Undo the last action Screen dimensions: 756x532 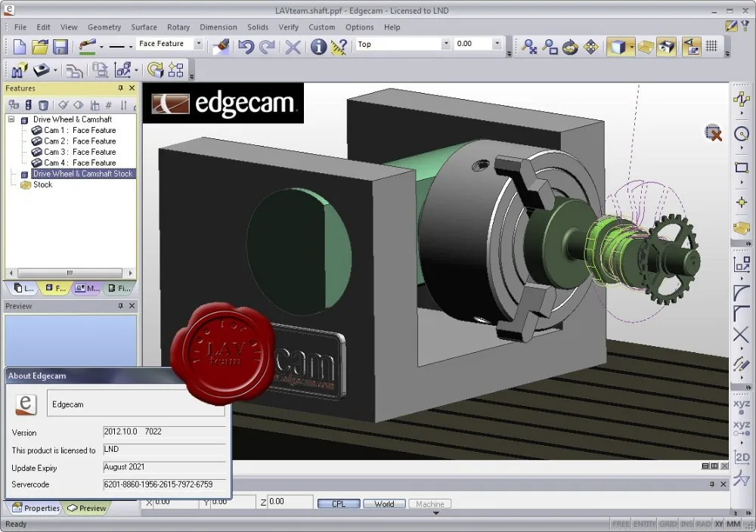(246, 47)
